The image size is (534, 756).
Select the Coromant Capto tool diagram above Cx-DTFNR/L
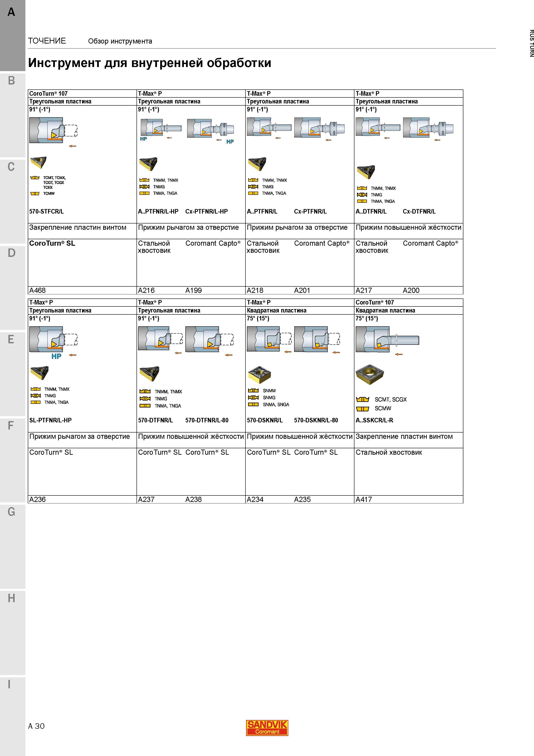[428, 129]
